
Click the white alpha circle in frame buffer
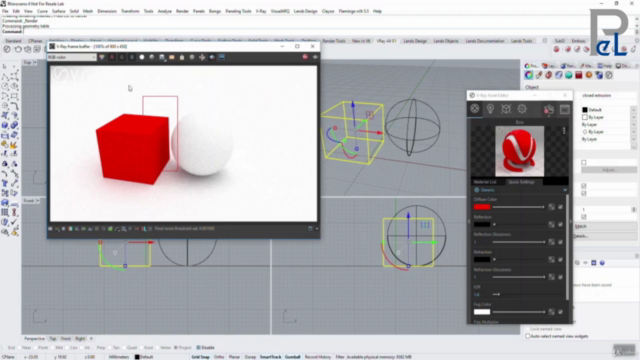point(142,57)
